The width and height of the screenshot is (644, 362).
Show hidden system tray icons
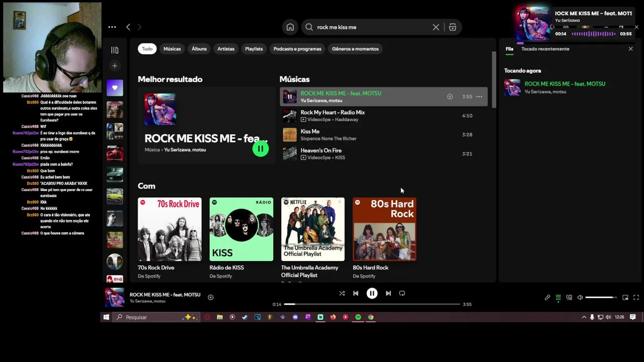pos(584,317)
